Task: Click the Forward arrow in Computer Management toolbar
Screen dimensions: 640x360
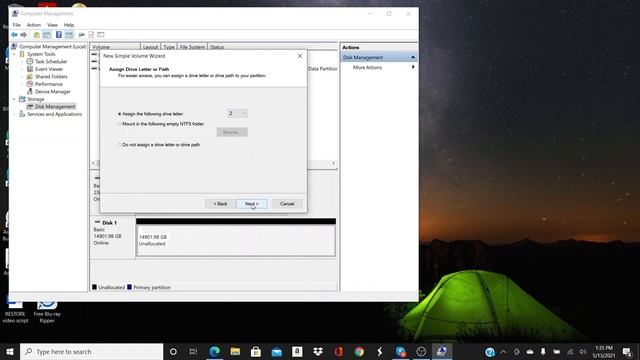Action: 24,35
